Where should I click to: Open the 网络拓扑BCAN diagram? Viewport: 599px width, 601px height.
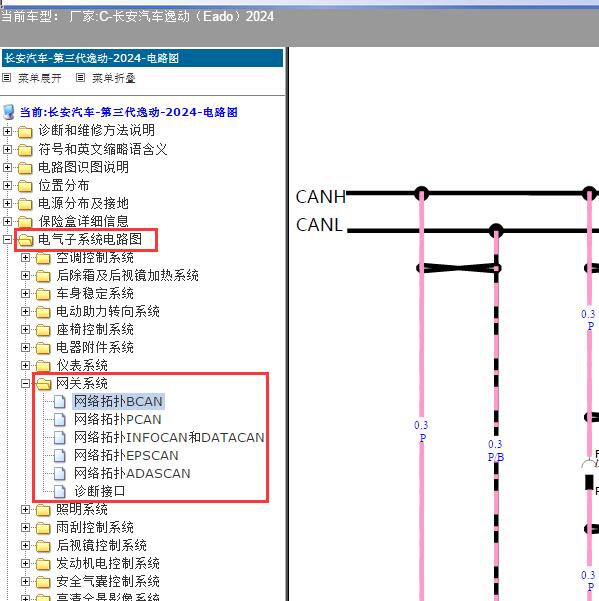(118, 401)
